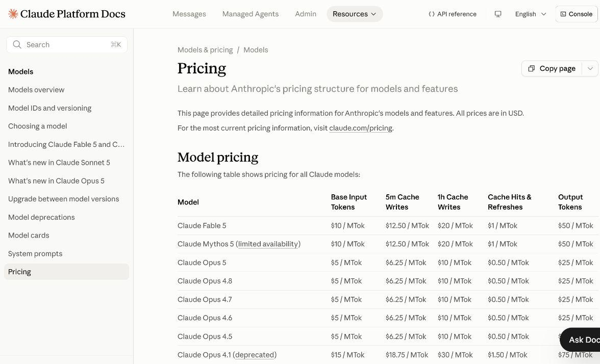Open Choosing a model page

click(38, 126)
